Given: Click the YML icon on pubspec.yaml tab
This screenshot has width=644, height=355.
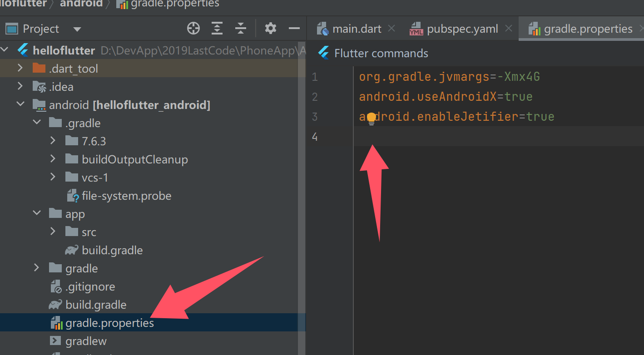Looking at the screenshot, I should click(x=416, y=29).
